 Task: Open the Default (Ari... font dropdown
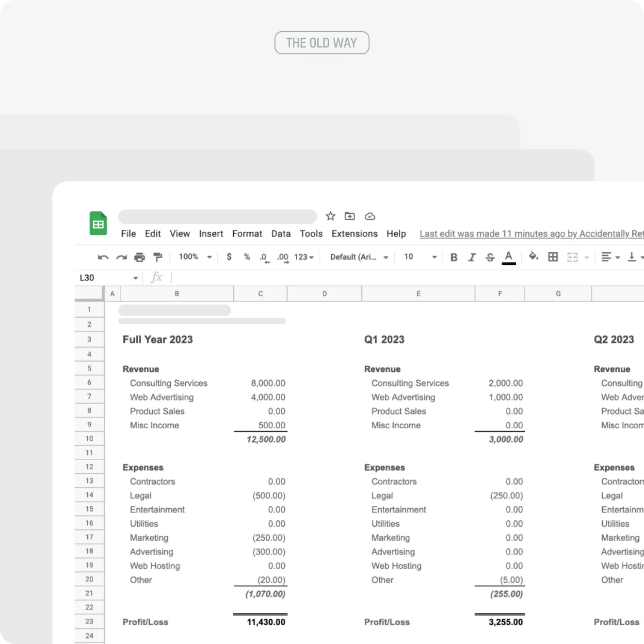click(359, 257)
